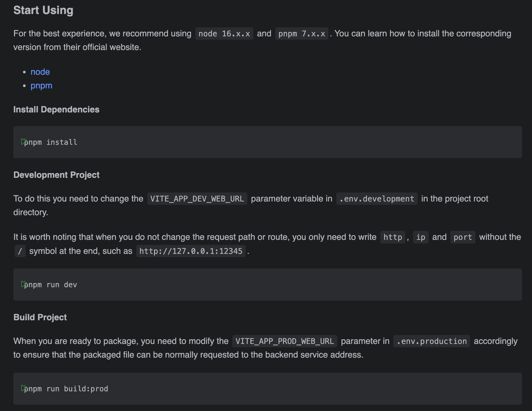Screen dimensions: 532x411
Task: Click the VITE_APP_DEV_WEB_URL inline code
Action: click(197, 199)
